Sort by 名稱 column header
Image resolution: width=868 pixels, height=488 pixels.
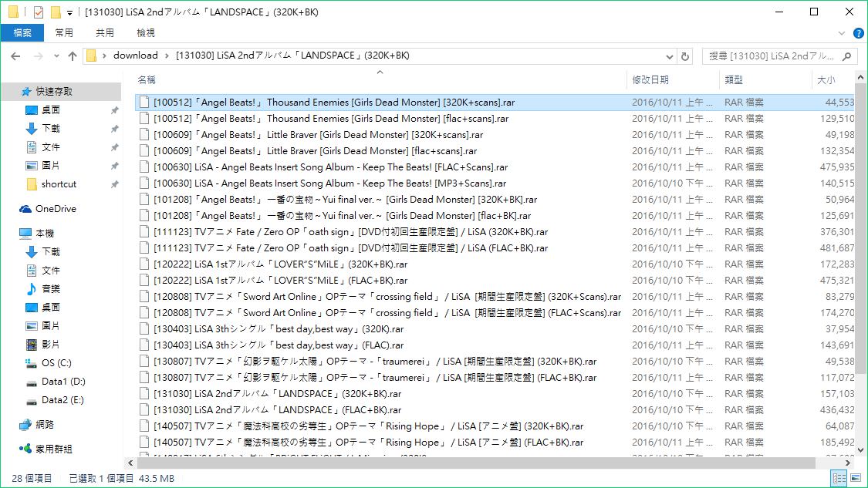(x=147, y=79)
